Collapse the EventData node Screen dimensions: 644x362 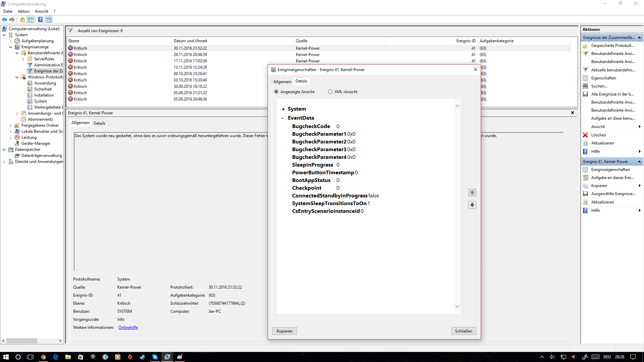282,118
